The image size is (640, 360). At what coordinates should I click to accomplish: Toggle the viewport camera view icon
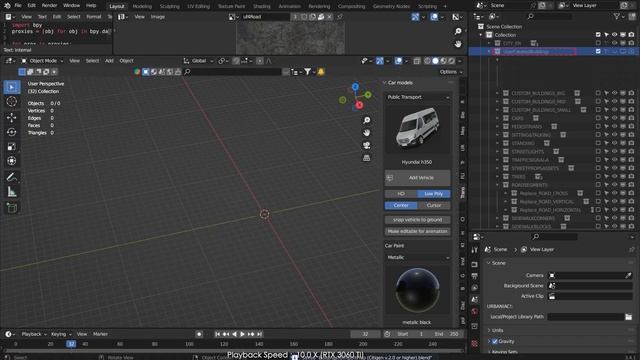[x=367, y=145]
